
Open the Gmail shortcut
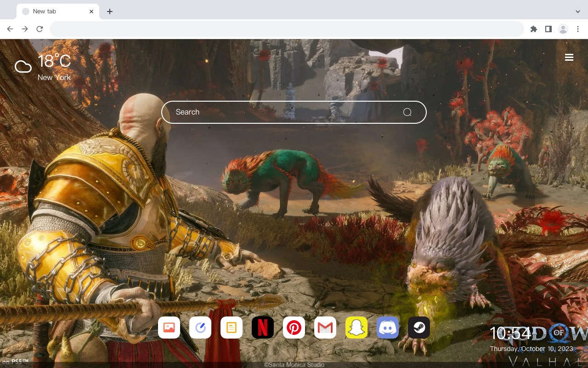325,328
